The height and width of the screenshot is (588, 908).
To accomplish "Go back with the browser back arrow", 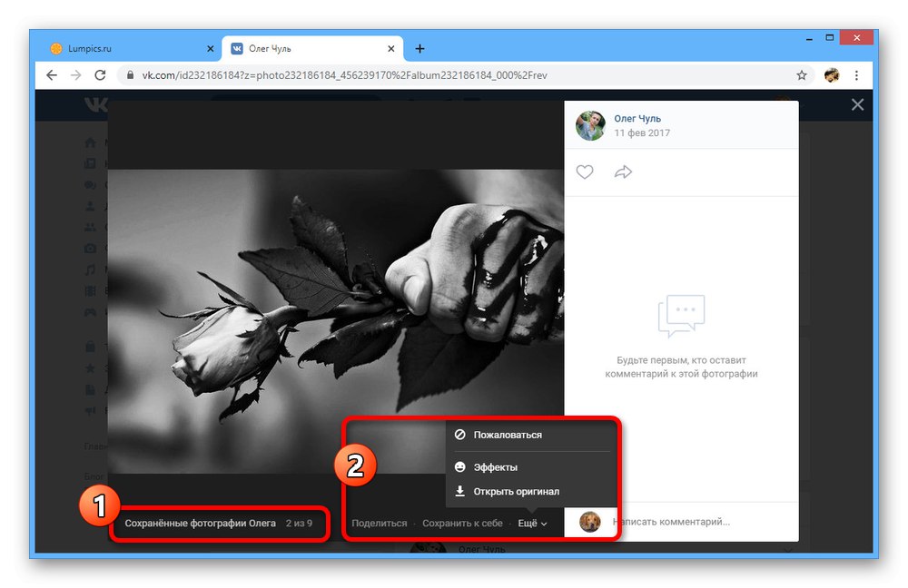I will (52, 75).
